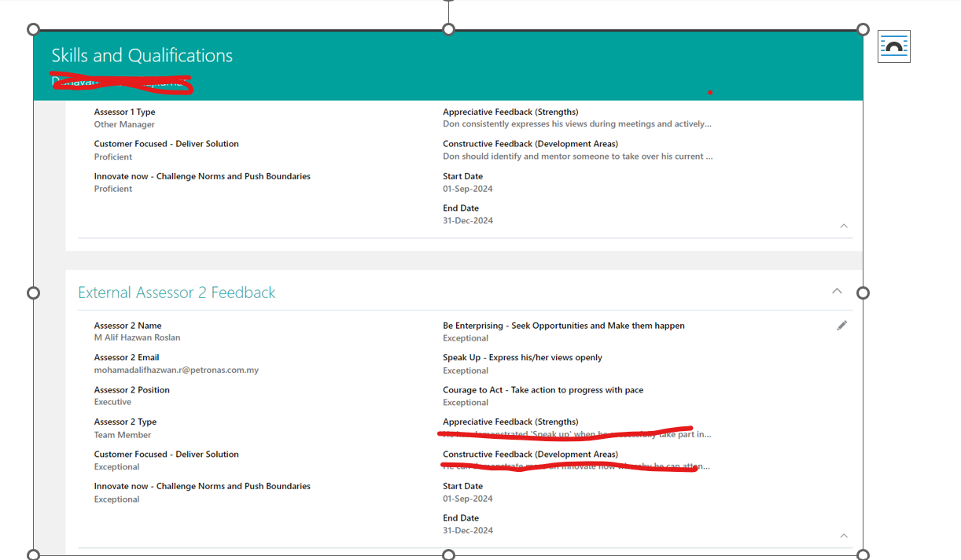Select the red oval annotation under the banner title
The image size is (961, 560).
(122, 82)
